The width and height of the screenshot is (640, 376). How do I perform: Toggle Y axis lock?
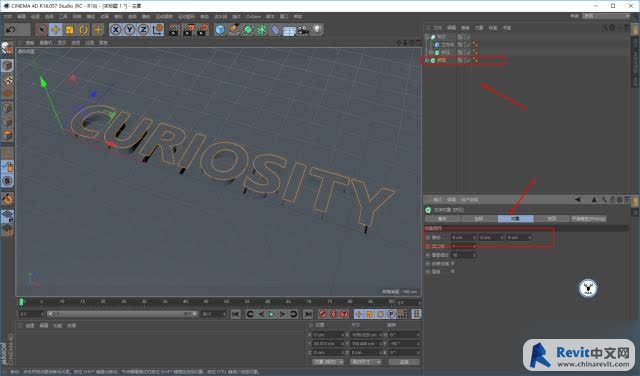pos(130,30)
